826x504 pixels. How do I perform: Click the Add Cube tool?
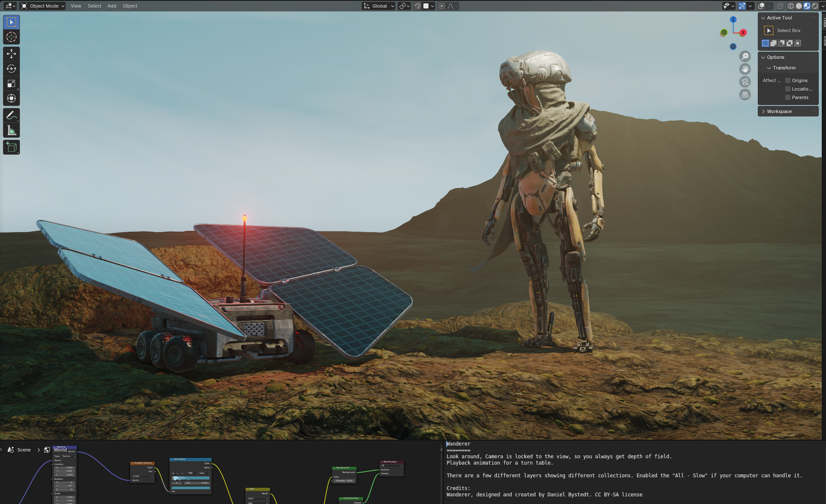point(11,147)
